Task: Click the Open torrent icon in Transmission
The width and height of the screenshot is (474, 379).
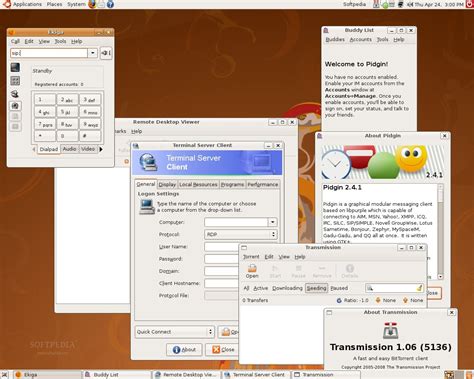Action: [x=252, y=271]
